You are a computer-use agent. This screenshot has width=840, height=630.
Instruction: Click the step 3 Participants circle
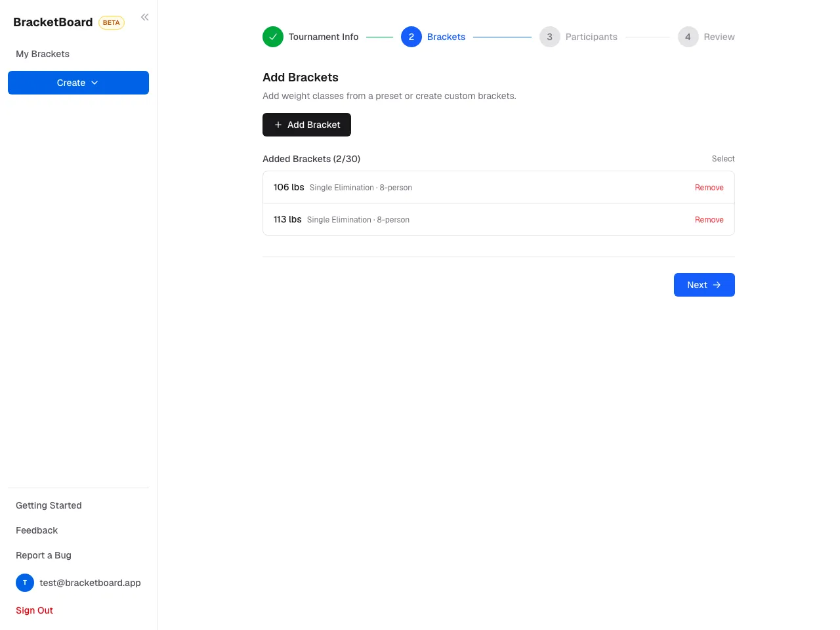(x=550, y=37)
